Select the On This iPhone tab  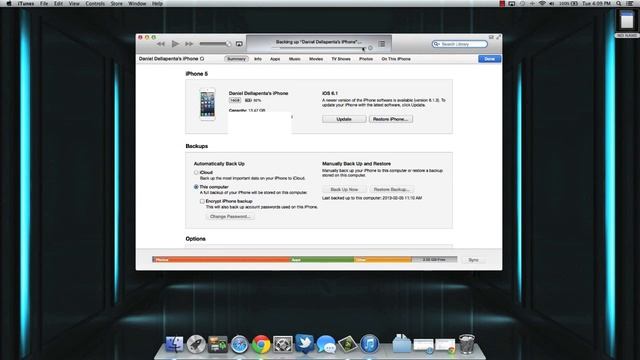396,59
